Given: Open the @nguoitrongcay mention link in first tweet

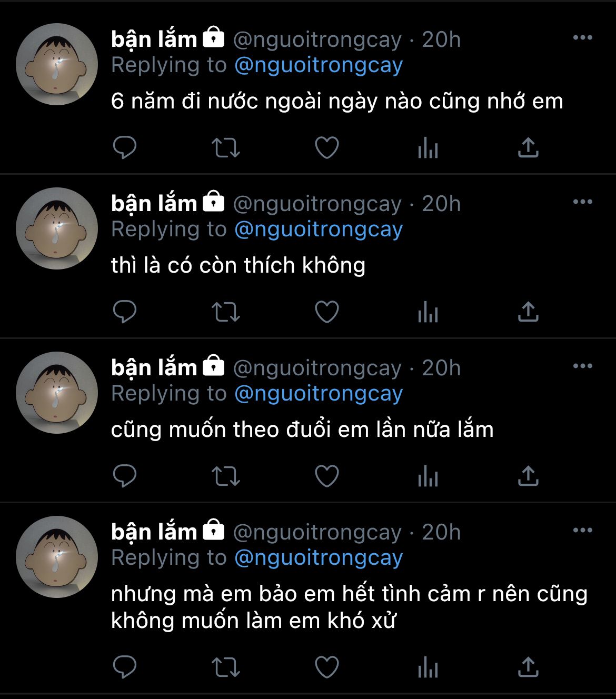Looking at the screenshot, I should click(x=319, y=65).
